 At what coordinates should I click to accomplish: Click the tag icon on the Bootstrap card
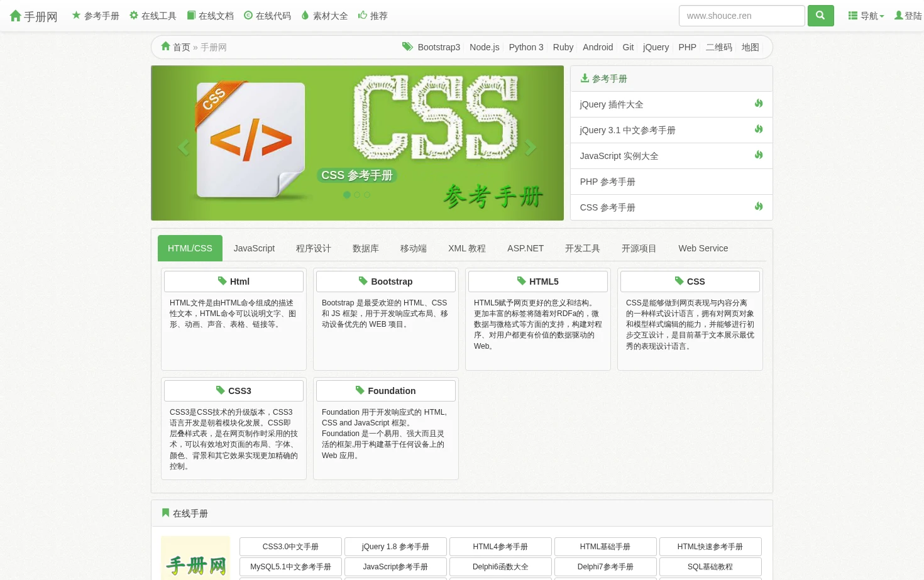pos(363,281)
